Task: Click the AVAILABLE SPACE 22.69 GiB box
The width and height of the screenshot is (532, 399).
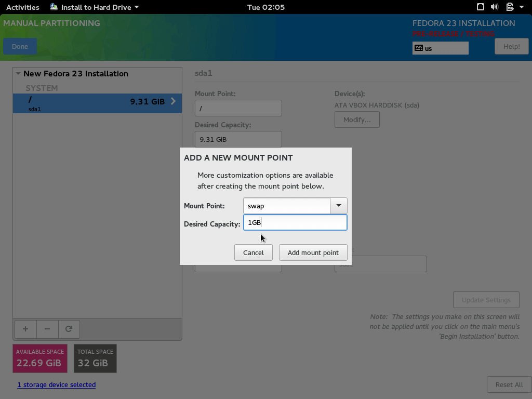Action: (40, 358)
